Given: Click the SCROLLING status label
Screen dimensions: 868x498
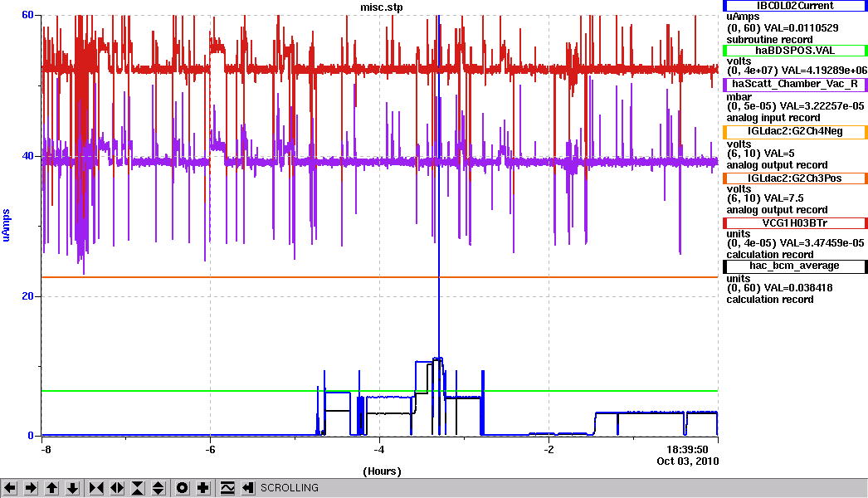Looking at the screenshot, I should pyautogui.click(x=290, y=488).
